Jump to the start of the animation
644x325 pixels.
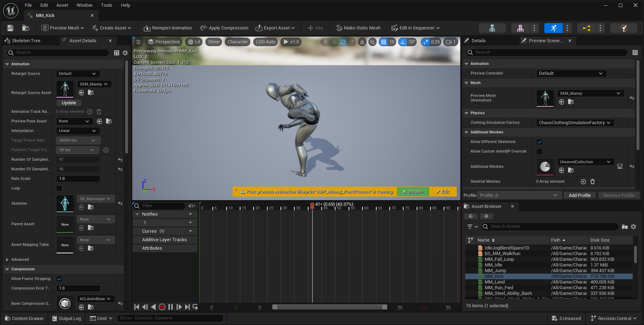(137, 307)
